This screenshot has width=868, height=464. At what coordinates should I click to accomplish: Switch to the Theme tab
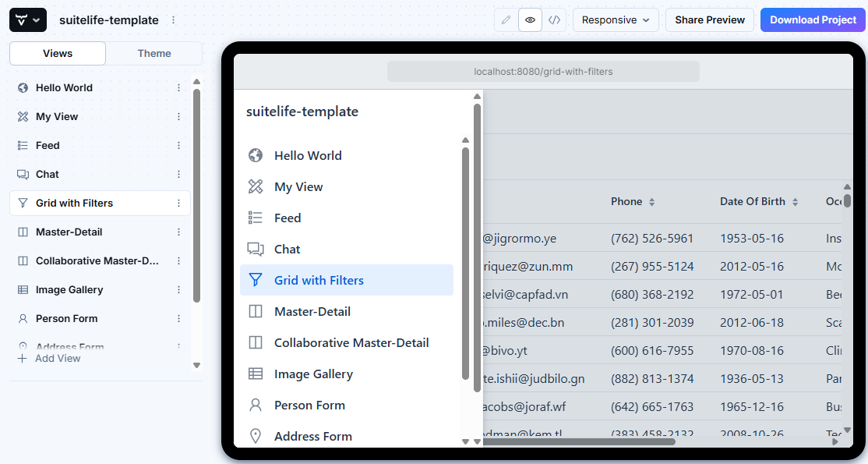[x=154, y=54]
